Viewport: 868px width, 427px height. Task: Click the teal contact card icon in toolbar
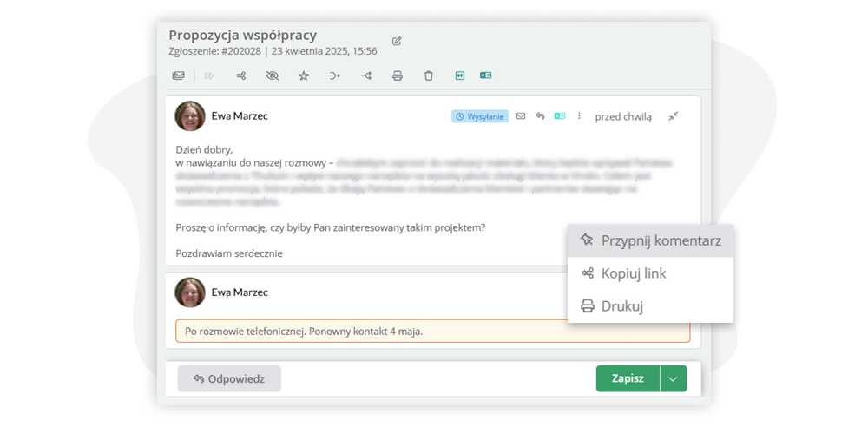[485, 76]
